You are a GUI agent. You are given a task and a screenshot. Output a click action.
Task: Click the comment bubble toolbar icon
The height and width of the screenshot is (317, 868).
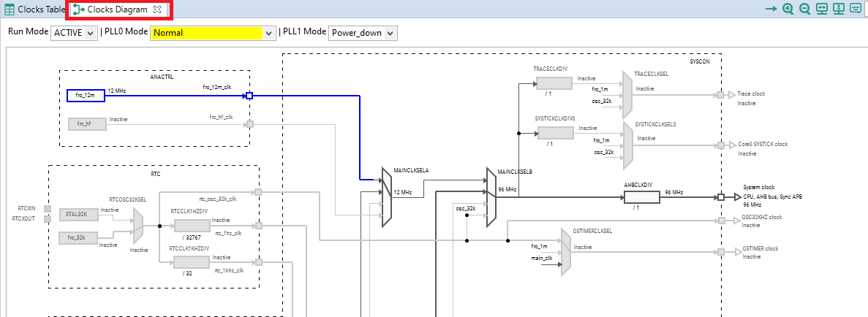[x=855, y=9]
